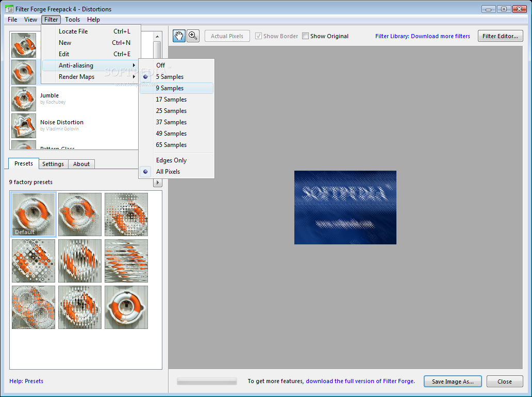
Task: Select the Noise Distortion filter thumbnail
Action: 24,126
